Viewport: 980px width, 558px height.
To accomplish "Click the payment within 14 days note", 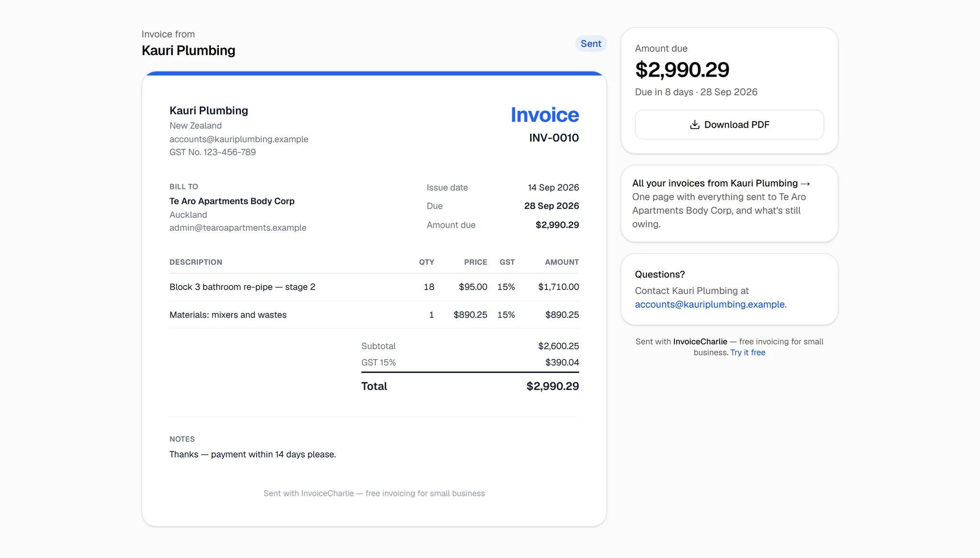I will click(x=253, y=455).
